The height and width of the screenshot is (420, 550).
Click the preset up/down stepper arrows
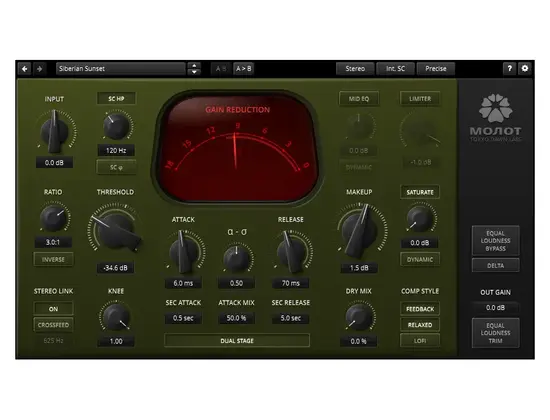[x=194, y=69]
